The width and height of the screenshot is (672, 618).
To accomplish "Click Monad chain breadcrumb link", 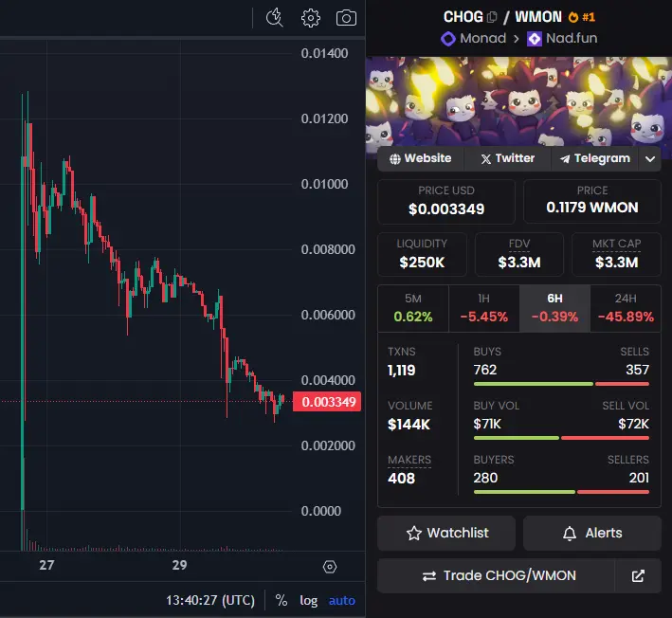I will pos(483,39).
